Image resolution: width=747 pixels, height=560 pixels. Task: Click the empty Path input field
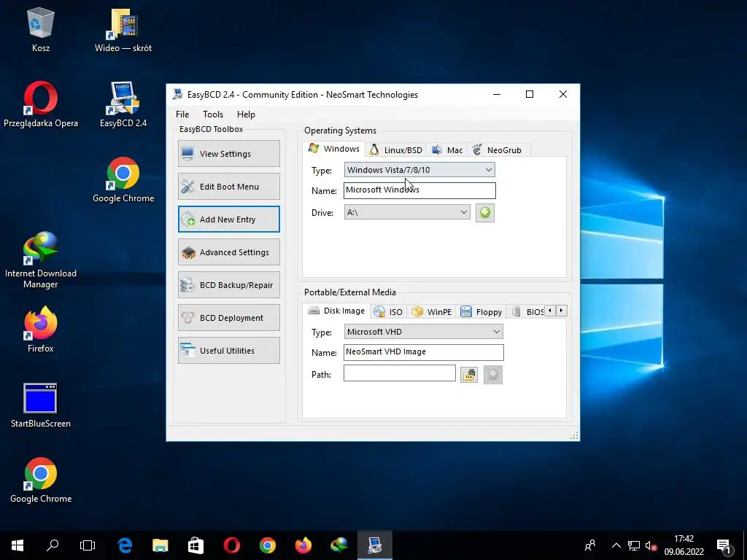click(x=399, y=373)
